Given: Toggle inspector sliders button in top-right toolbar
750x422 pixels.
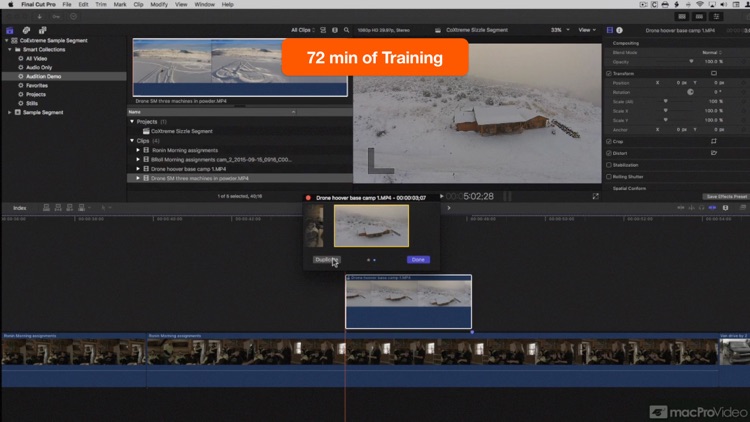Looking at the screenshot, I should coord(717,17).
